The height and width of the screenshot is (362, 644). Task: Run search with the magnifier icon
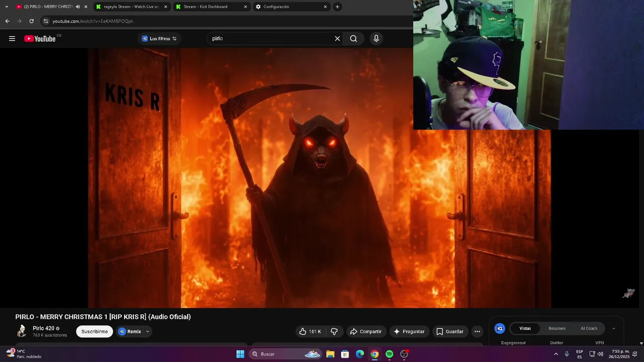354,39
